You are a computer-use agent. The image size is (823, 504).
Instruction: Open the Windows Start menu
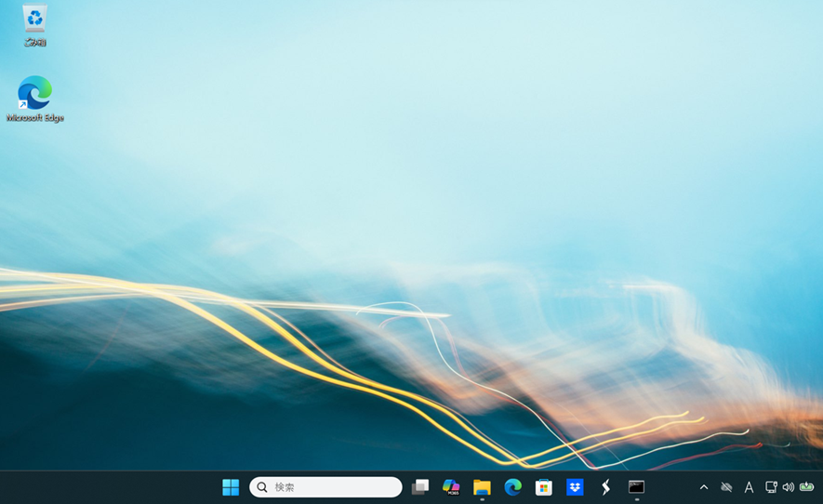(x=231, y=487)
